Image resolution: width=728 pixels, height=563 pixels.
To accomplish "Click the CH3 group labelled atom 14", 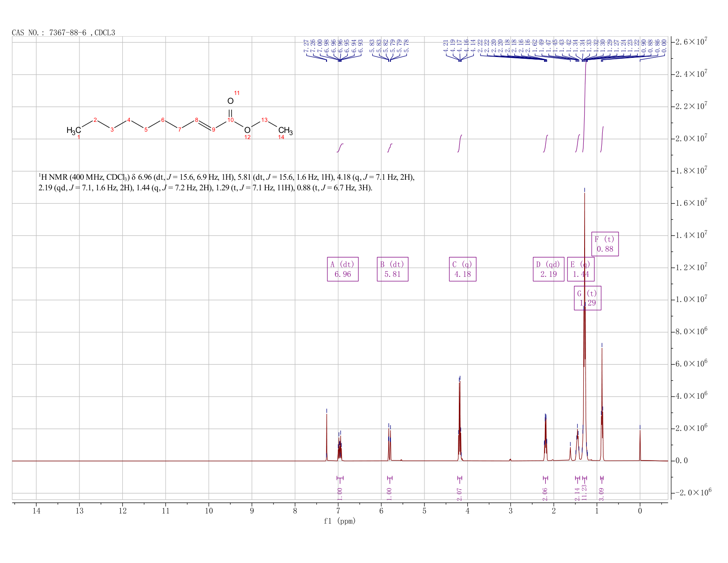I will point(285,131).
